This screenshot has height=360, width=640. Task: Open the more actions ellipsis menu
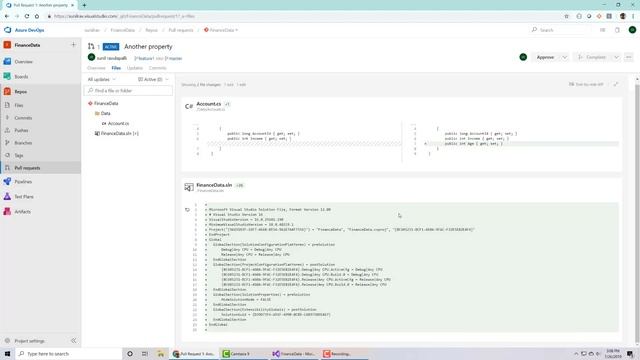(629, 58)
